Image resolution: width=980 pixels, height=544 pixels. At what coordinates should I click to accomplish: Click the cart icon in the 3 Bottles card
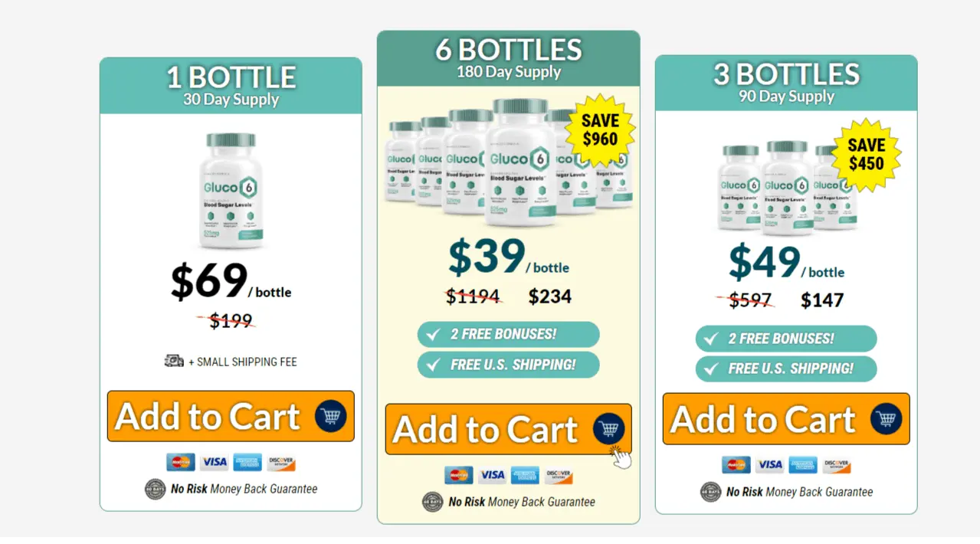[x=887, y=419]
